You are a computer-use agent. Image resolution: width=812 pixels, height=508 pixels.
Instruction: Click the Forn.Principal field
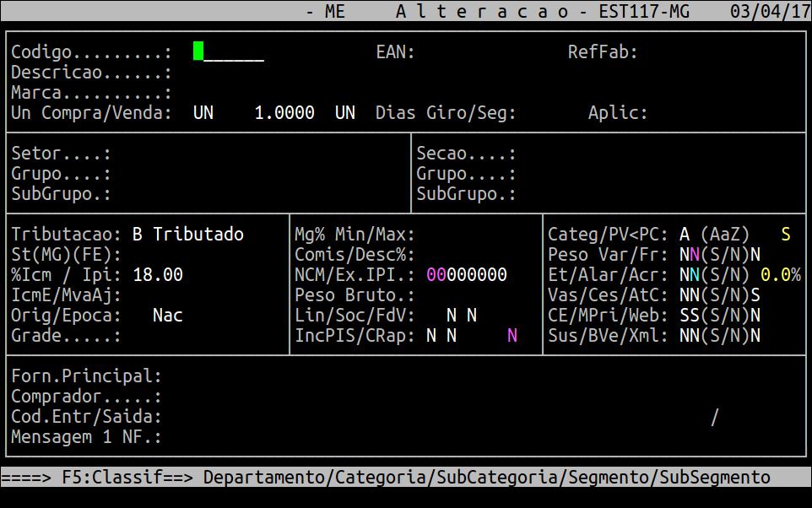(86, 376)
